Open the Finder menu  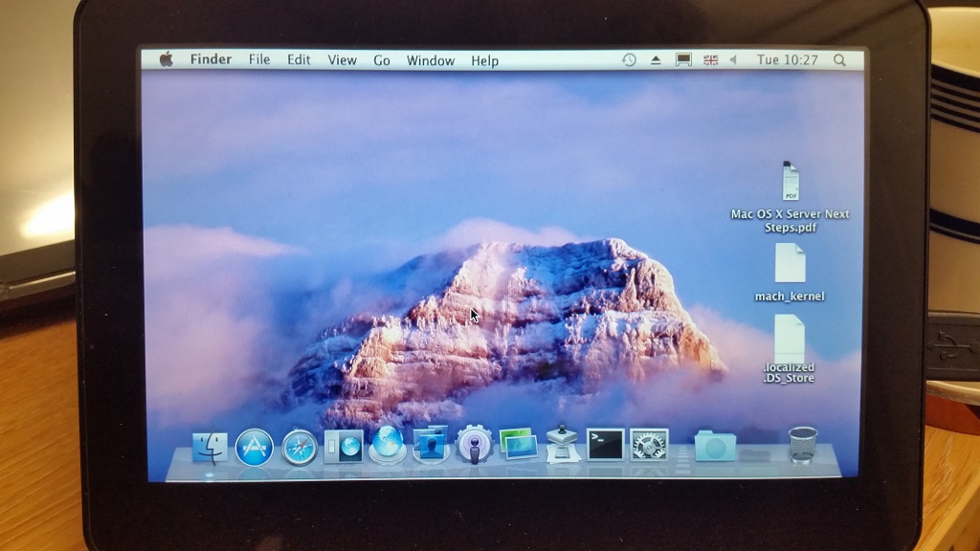tap(211, 59)
